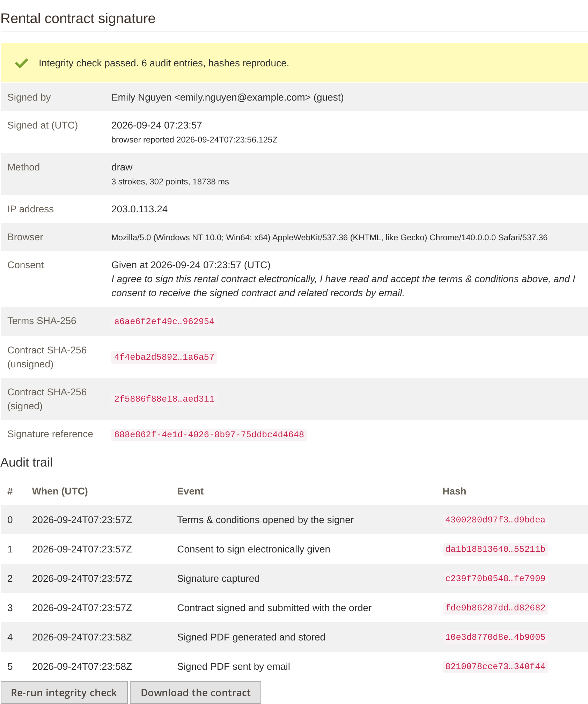Click audit hash 4300280d97f3…d9bdea
Viewport: 588px width, 704px height.
click(495, 520)
